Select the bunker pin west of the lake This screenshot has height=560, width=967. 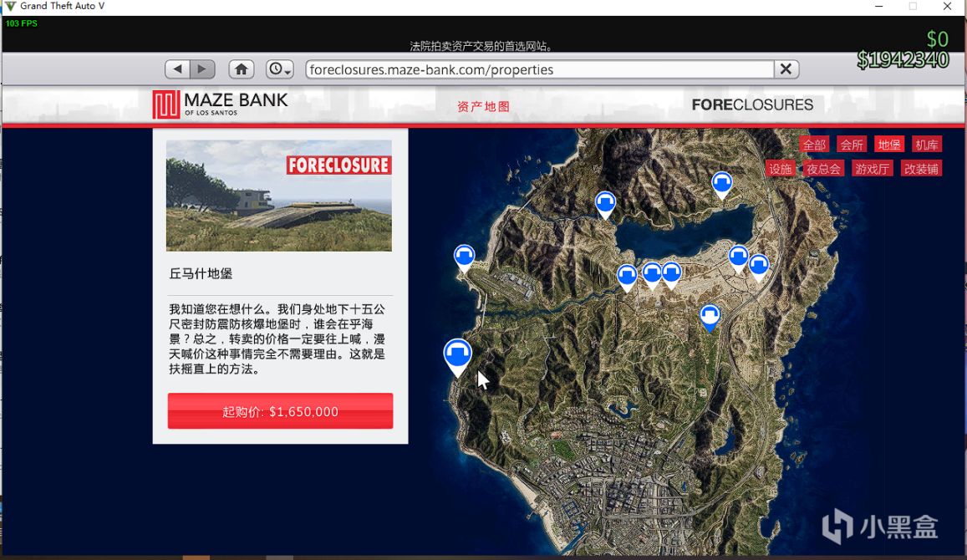[606, 204]
